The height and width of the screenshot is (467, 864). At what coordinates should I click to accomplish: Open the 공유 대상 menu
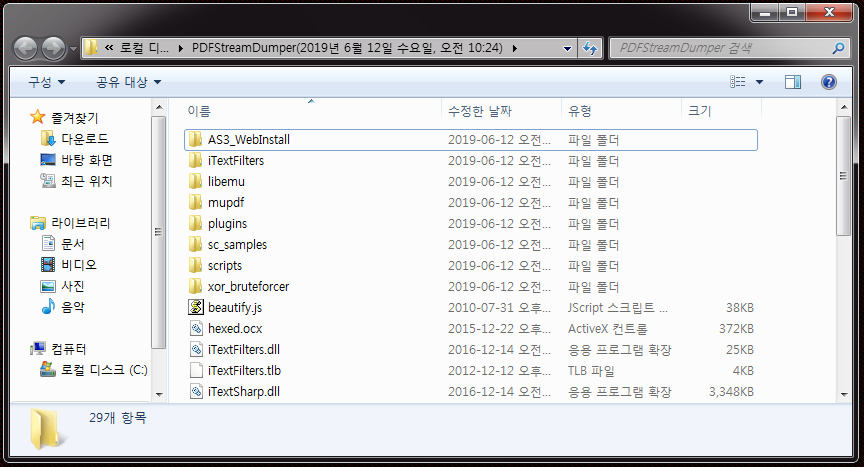[128, 82]
